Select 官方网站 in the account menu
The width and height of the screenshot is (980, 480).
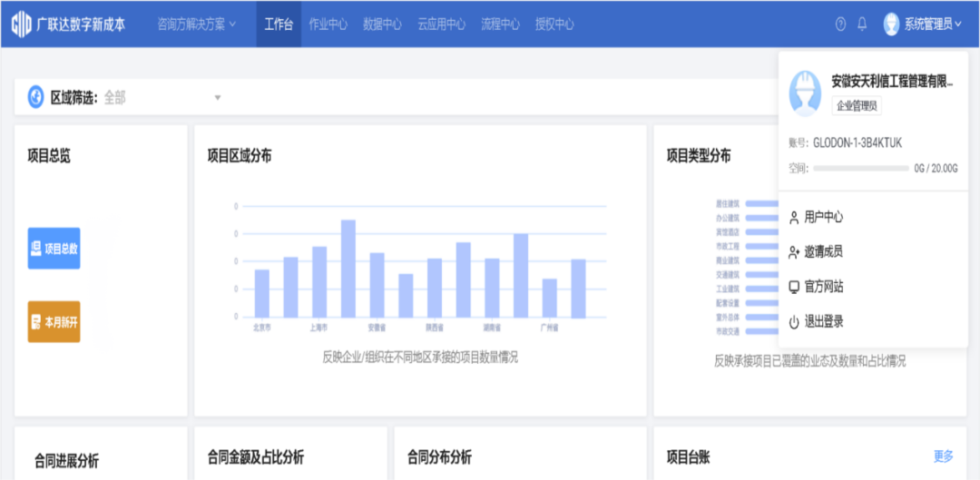pos(823,287)
